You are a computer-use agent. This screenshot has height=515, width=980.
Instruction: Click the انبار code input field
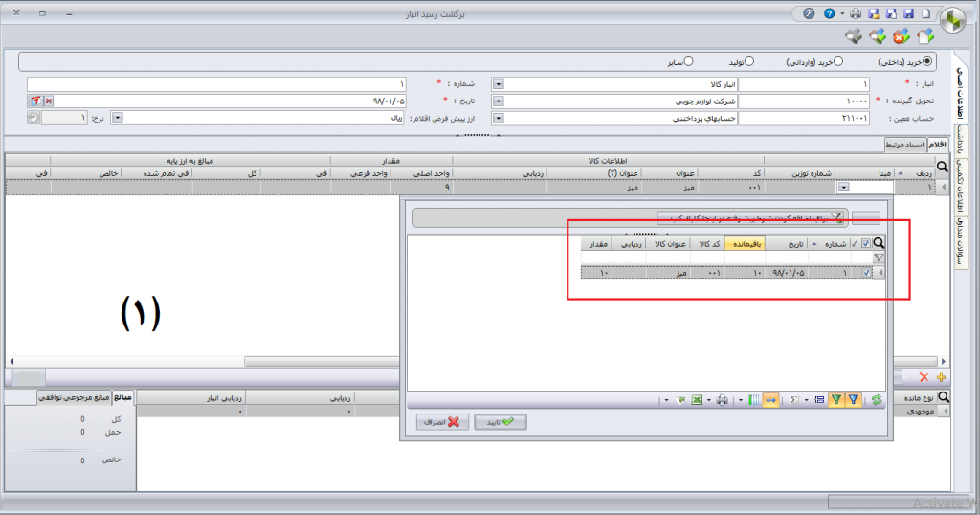[x=804, y=83]
